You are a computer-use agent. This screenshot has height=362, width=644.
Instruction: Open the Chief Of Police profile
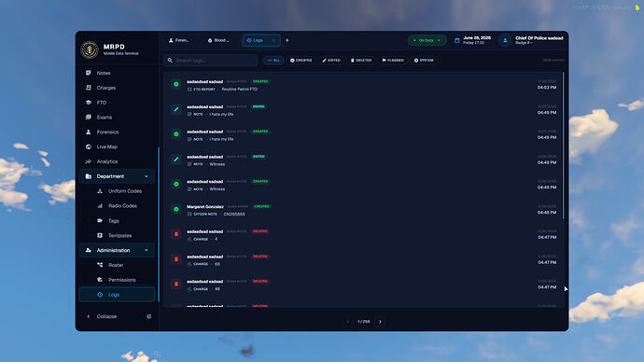point(539,40)
